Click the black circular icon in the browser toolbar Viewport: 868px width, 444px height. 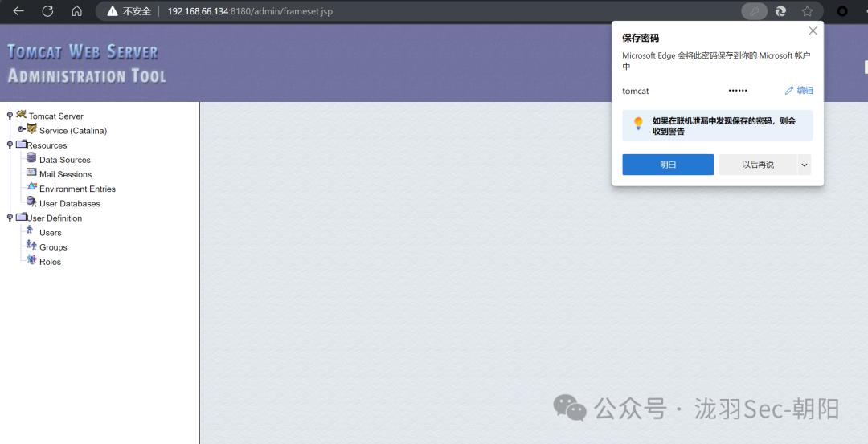tap(842, 11)
